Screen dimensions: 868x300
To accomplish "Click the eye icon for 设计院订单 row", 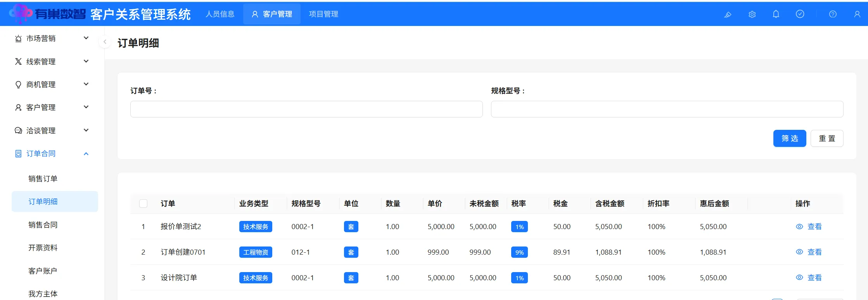I will [799, 278].
